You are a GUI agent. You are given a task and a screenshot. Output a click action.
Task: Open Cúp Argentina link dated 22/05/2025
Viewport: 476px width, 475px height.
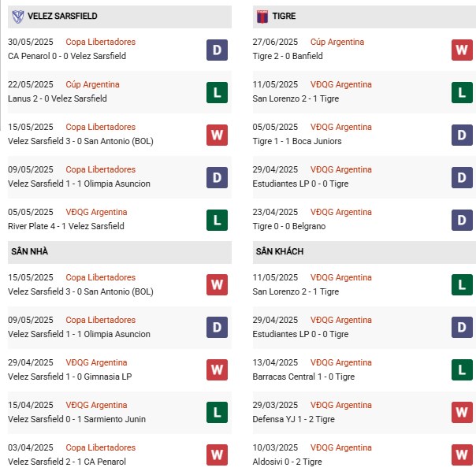[93, 84]
